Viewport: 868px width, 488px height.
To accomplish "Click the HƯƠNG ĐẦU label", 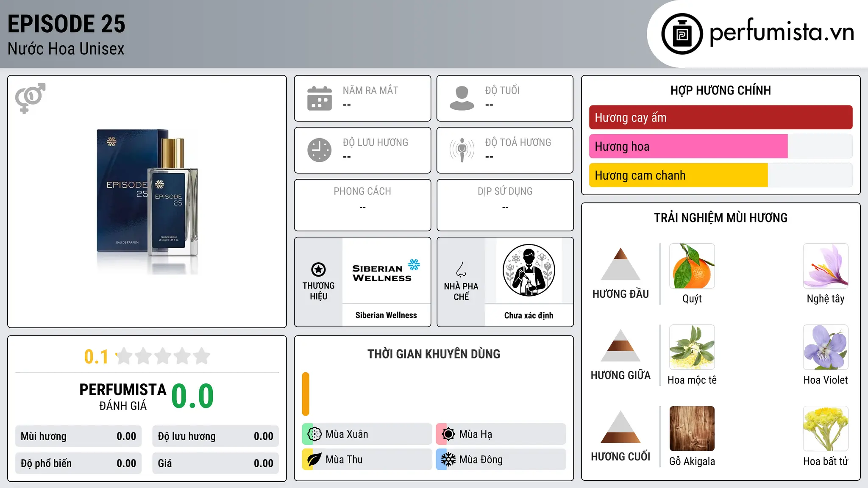I will pyautogui.click(x=620, y=294).
